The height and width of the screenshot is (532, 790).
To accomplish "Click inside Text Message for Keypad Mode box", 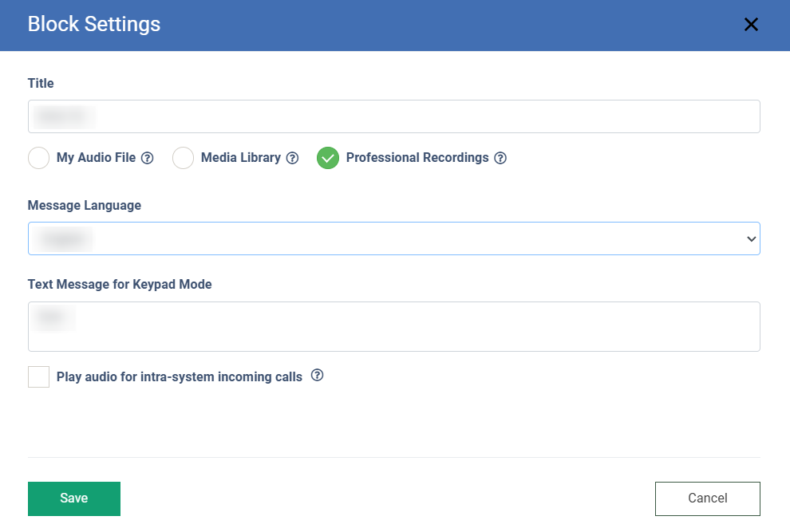I will [x=393, y=326].
